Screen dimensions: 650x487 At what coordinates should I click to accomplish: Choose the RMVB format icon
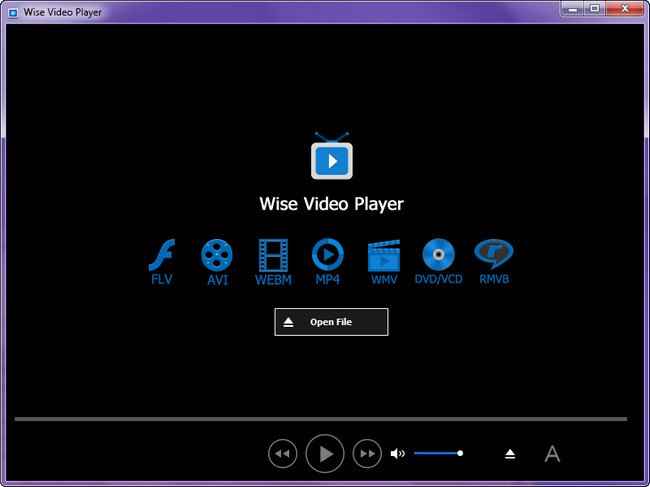coord(494,254)
